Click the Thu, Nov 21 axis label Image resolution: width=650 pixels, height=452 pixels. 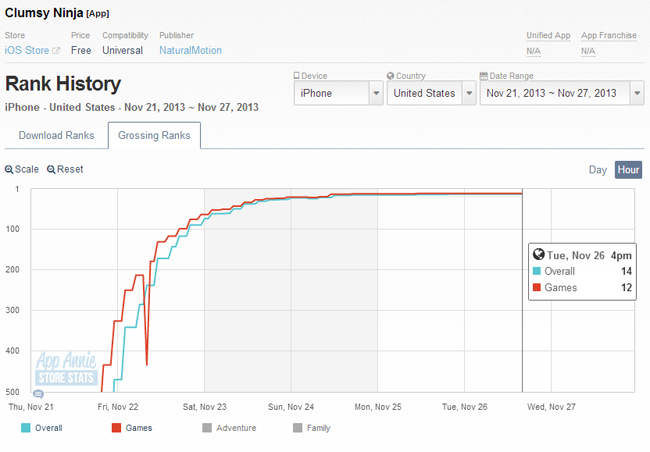(31, 407)
